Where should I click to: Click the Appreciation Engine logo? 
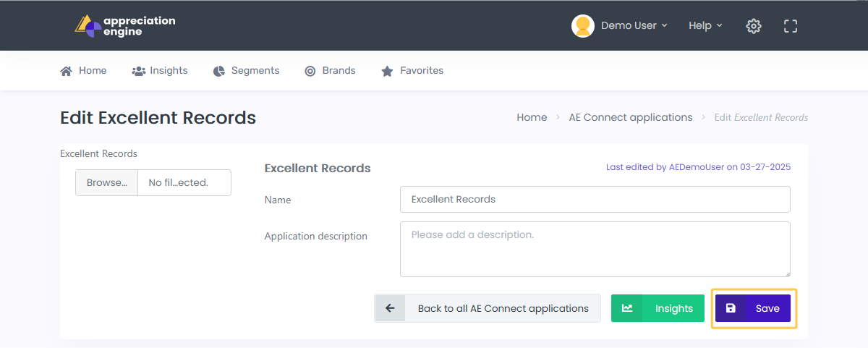click(124, 26)
